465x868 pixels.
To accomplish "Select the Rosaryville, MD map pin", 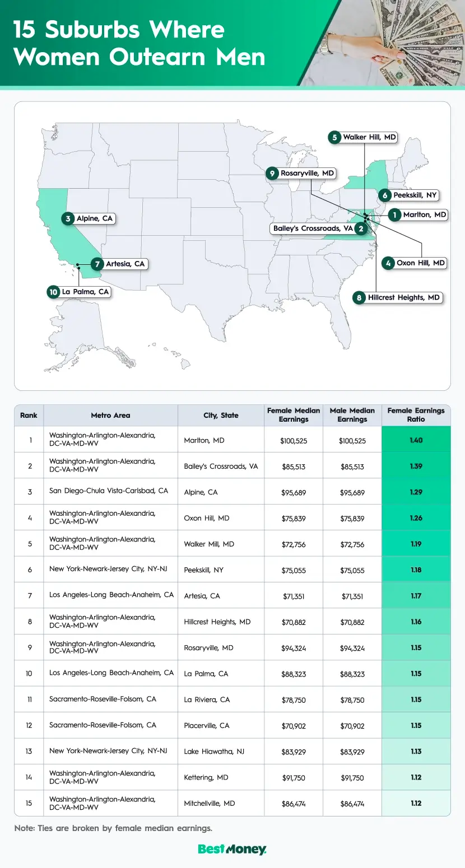I will 273,174.
